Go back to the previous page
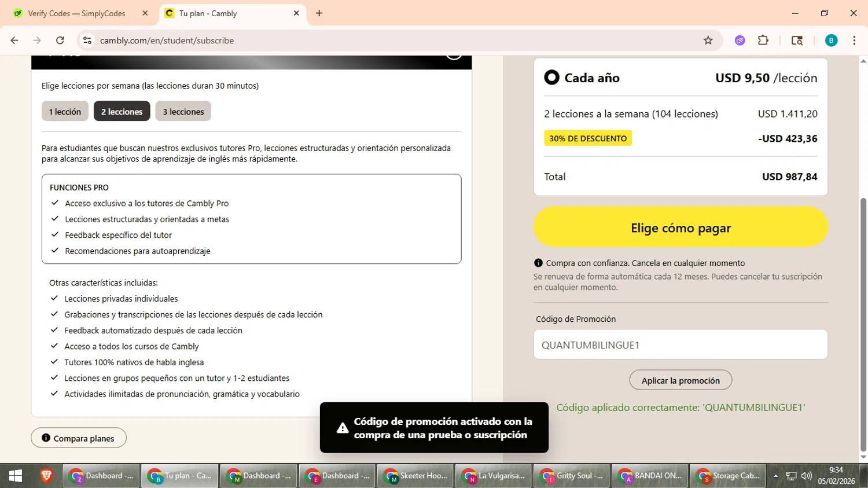 (14, 41)
